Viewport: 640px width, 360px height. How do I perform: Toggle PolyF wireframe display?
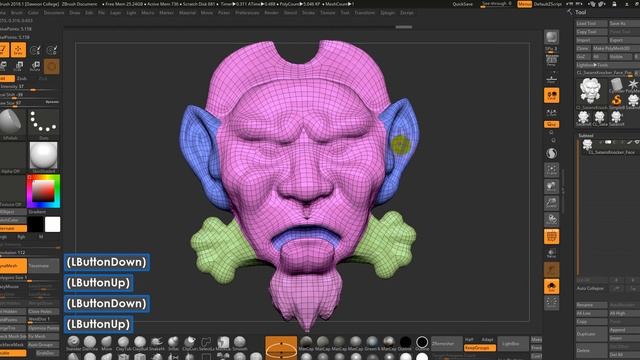click(x=551, y=236)
